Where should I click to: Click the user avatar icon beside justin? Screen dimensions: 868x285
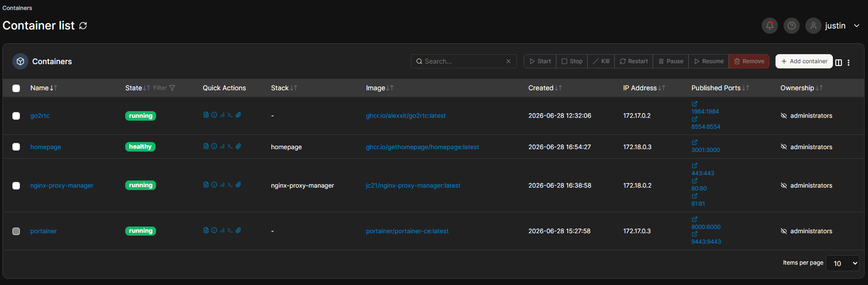coord(813,26)
